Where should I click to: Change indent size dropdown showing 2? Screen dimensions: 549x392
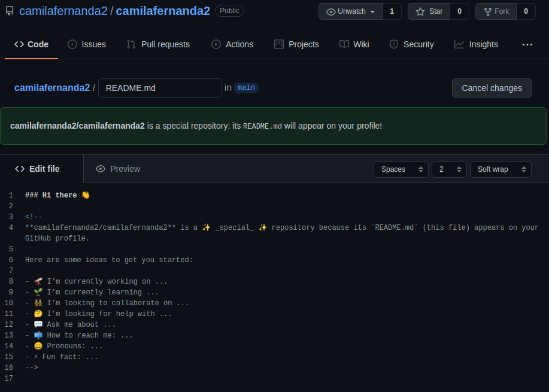(x=449, y=169)
